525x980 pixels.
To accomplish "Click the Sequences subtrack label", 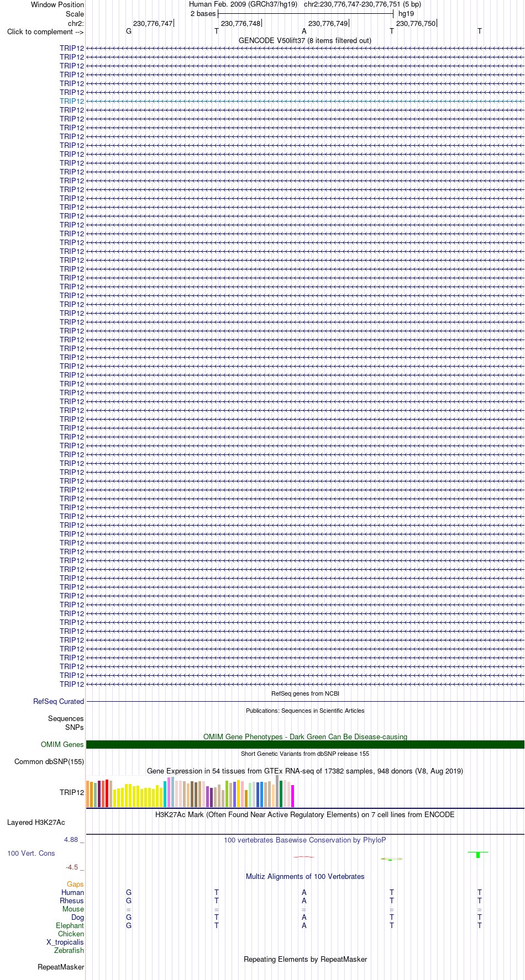I will pyautogui.click(x=66, y=719).
